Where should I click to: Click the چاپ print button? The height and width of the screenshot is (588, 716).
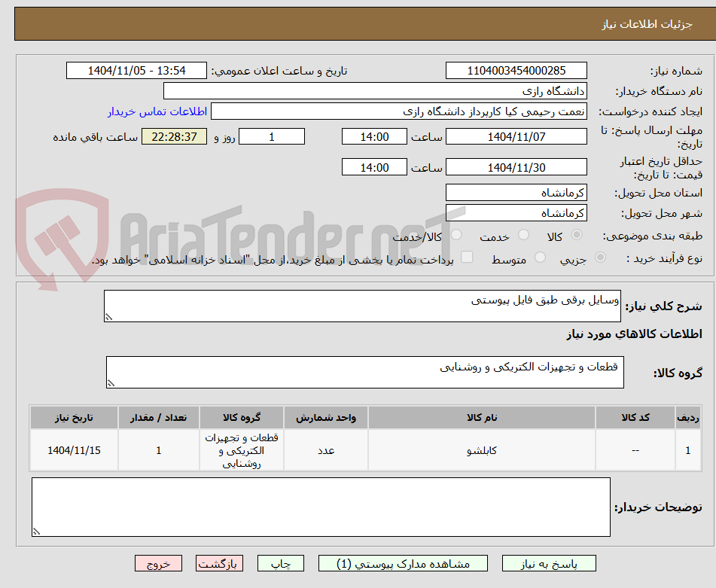(280, 563)
